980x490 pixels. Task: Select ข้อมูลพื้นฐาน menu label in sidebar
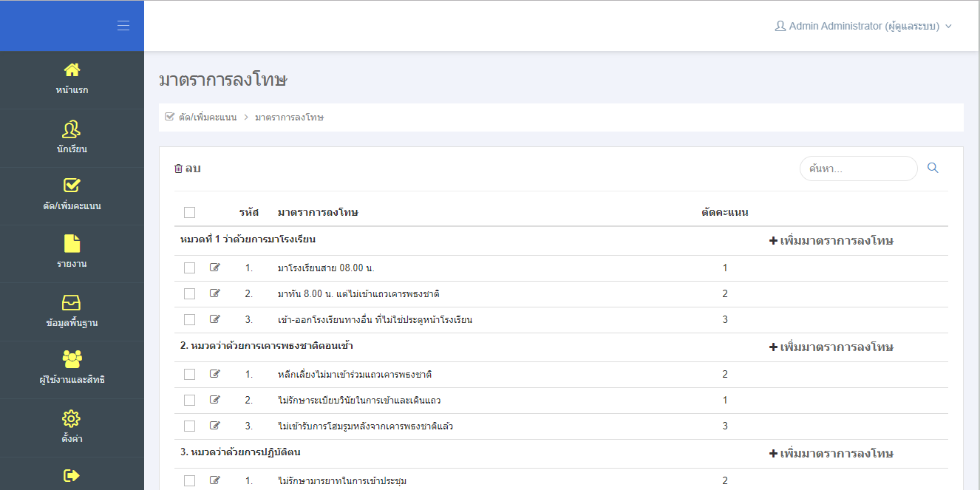[72, 323]
